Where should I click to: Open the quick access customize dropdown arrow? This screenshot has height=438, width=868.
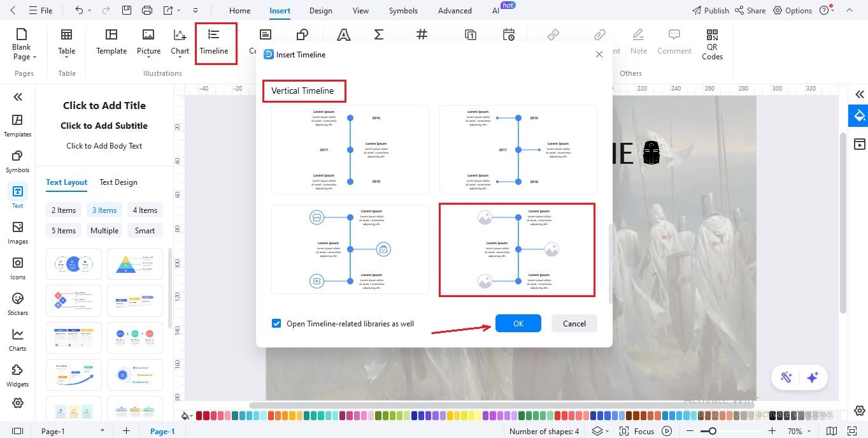(196, 10)
